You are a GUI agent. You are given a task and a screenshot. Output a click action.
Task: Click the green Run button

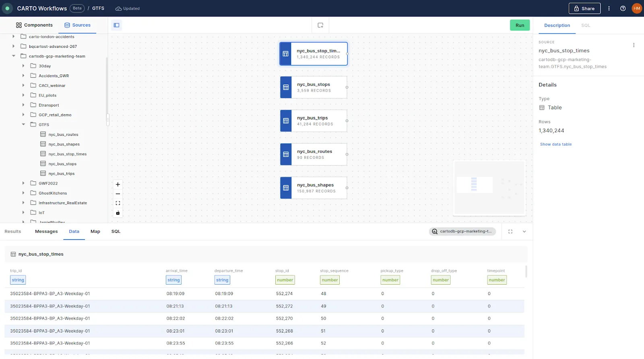520,25
